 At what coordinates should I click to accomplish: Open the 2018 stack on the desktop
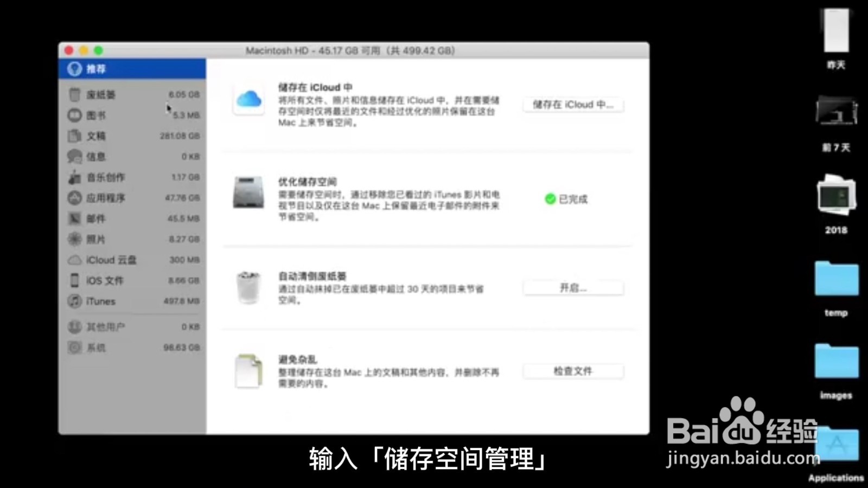pos(836,195)
